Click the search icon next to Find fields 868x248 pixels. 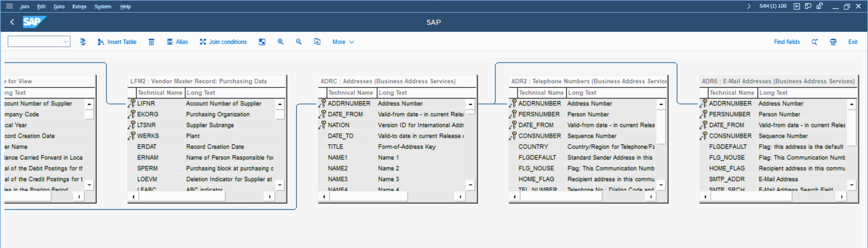click(x=814, y=42)
